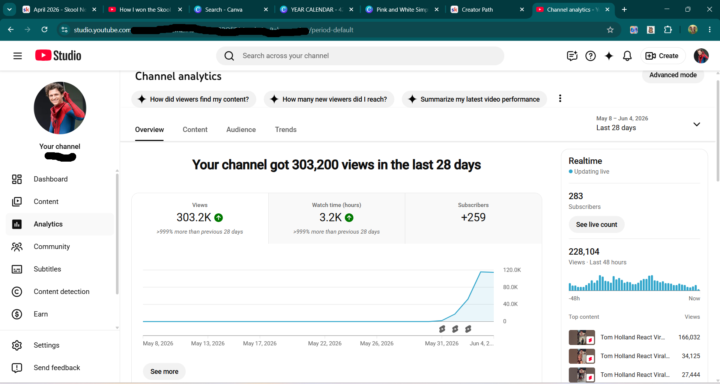
Task: Switch to the Trends tab
Action: tap(286, 130)
